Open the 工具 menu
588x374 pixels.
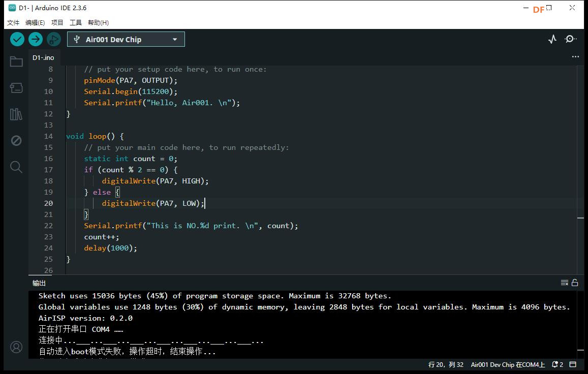[x=76, y=22]
